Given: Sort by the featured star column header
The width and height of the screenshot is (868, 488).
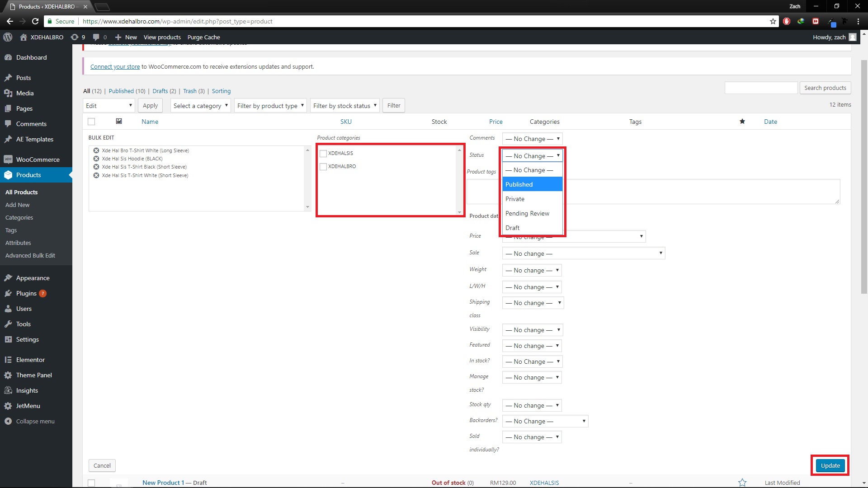Looking at the screenshot, I should tap(742, 122).
